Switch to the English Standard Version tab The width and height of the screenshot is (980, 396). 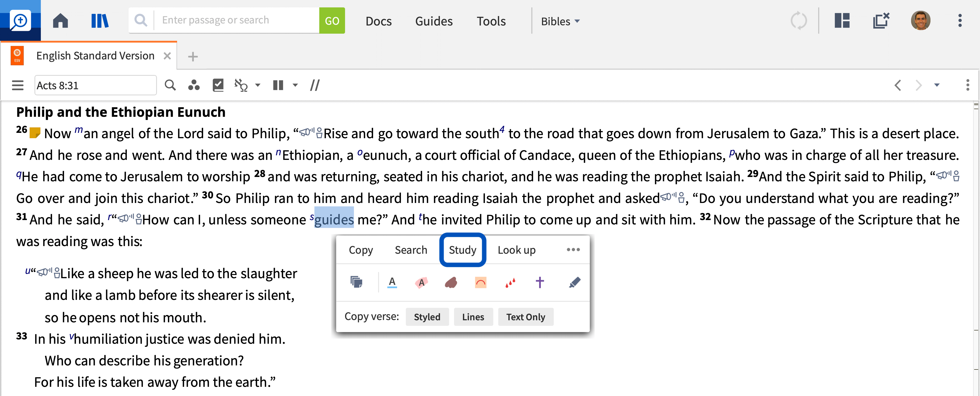click(95, 55)
